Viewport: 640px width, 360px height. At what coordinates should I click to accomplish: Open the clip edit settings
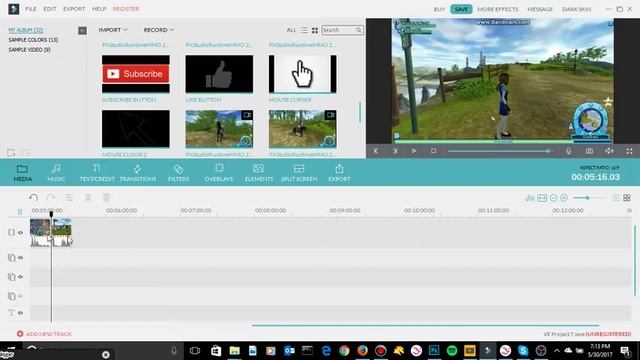[x=69, y=198]
